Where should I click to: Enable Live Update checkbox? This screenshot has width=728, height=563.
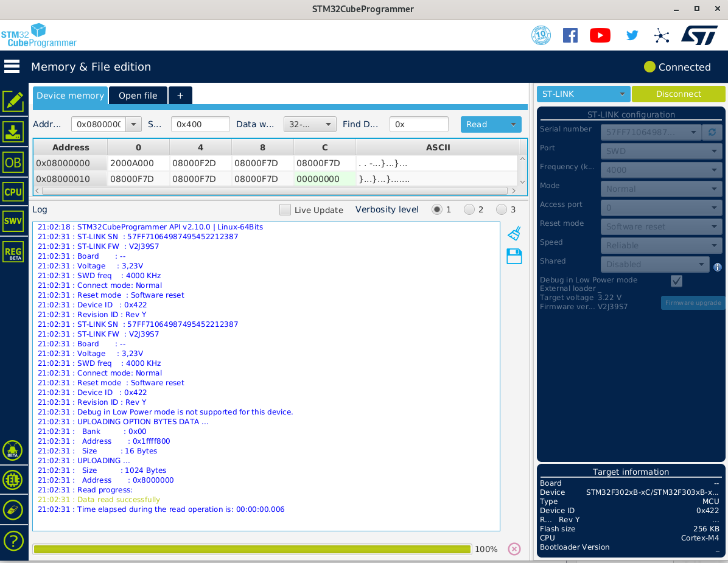[285, 210]
